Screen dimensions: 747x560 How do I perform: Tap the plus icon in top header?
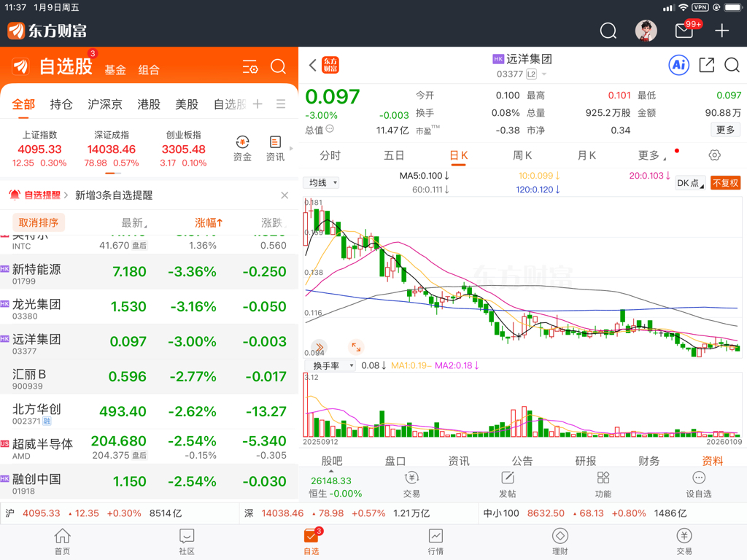(721, 31)
